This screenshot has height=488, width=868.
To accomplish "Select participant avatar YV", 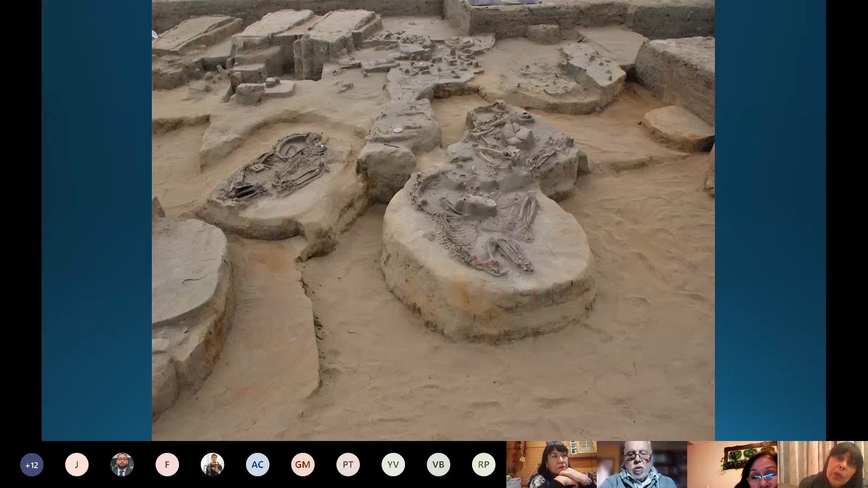I will coord(393,465).
